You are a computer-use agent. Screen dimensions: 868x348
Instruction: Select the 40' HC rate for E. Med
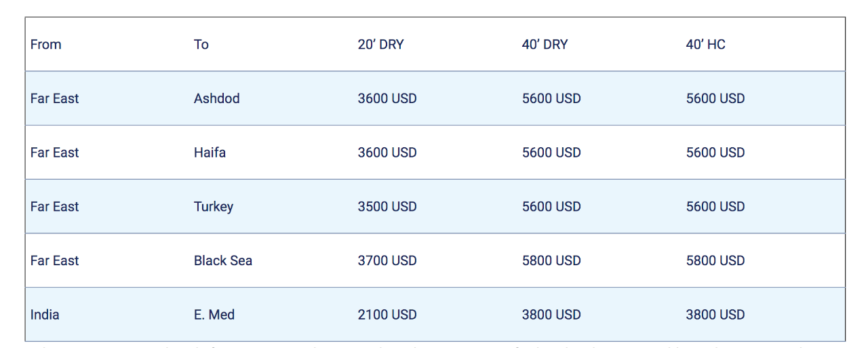pos(715,315)
